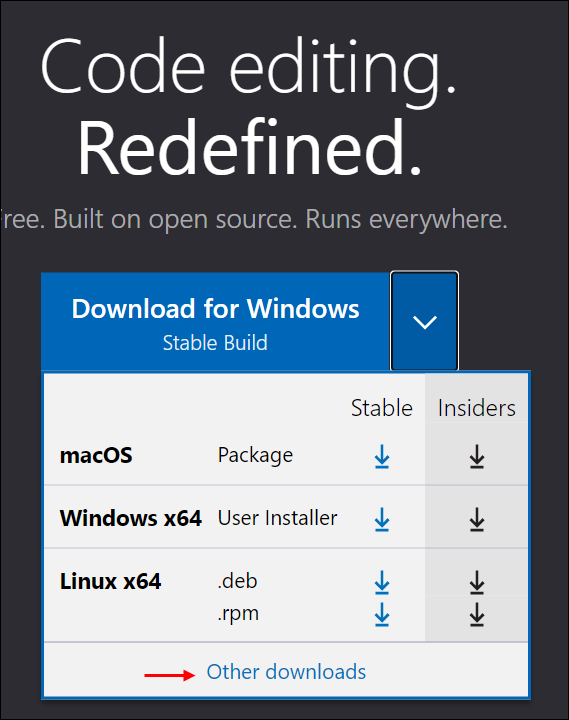
Task: Click the Download for Windows button
Action: 215,321
